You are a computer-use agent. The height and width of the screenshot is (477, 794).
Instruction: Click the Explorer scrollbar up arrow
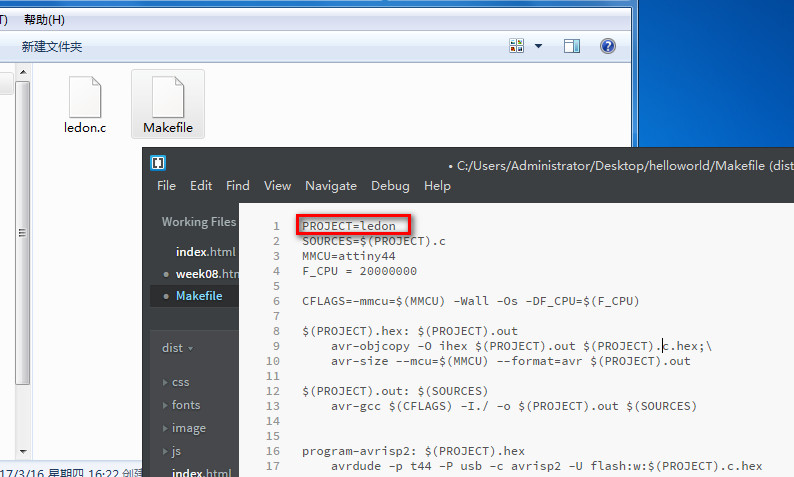click(23, 72)
